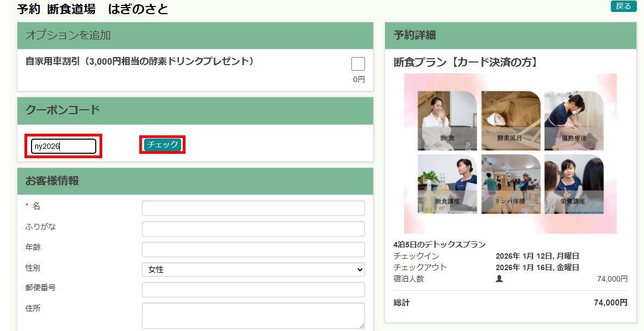Screen dimensions: 644x331
Task: Click the 年齢 age input field
Action: (253, 249)
